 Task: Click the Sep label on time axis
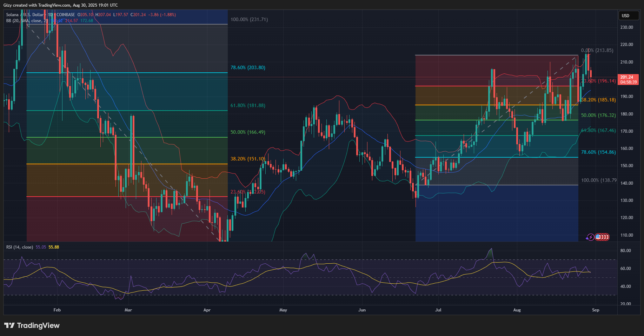tap(596, 310)
